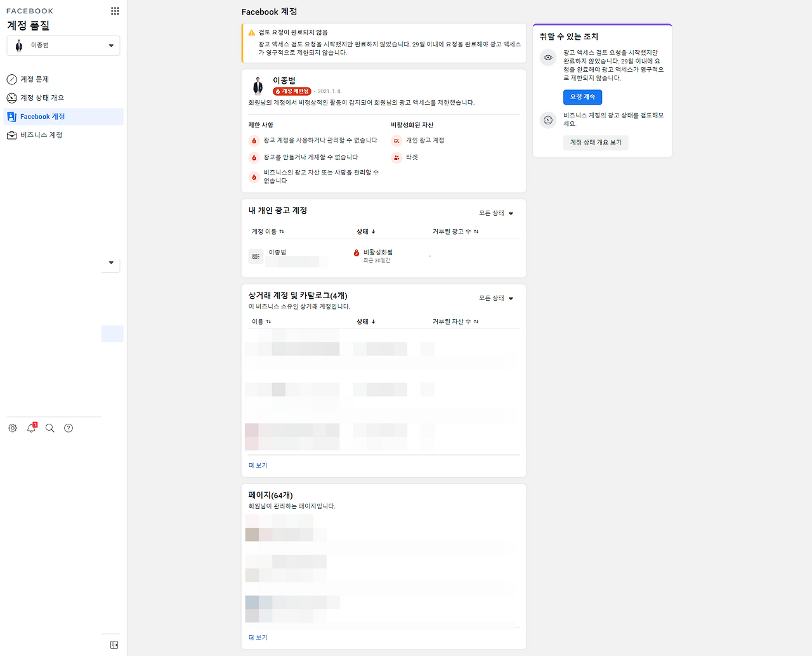Screen dimensions: 812x656
Task: Open the search magnifier icon
Action: 50,428
